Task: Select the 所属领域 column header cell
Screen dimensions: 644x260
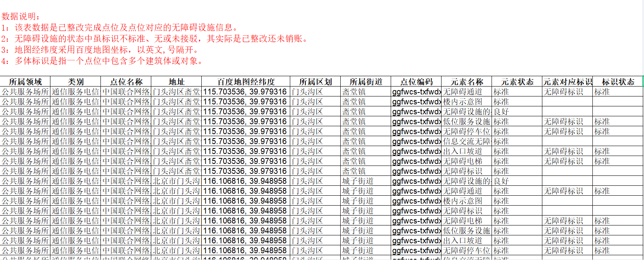Action: [x=25, y=82]
